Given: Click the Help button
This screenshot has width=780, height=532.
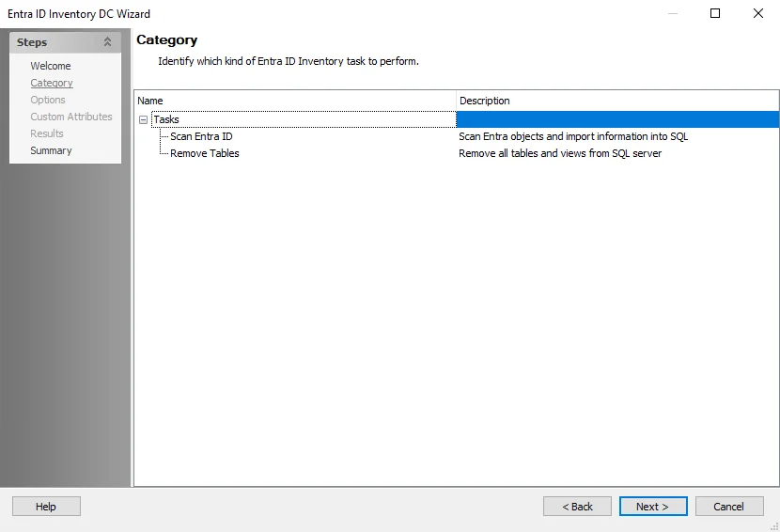Looking at the screenshot, I should coord(46,506).
